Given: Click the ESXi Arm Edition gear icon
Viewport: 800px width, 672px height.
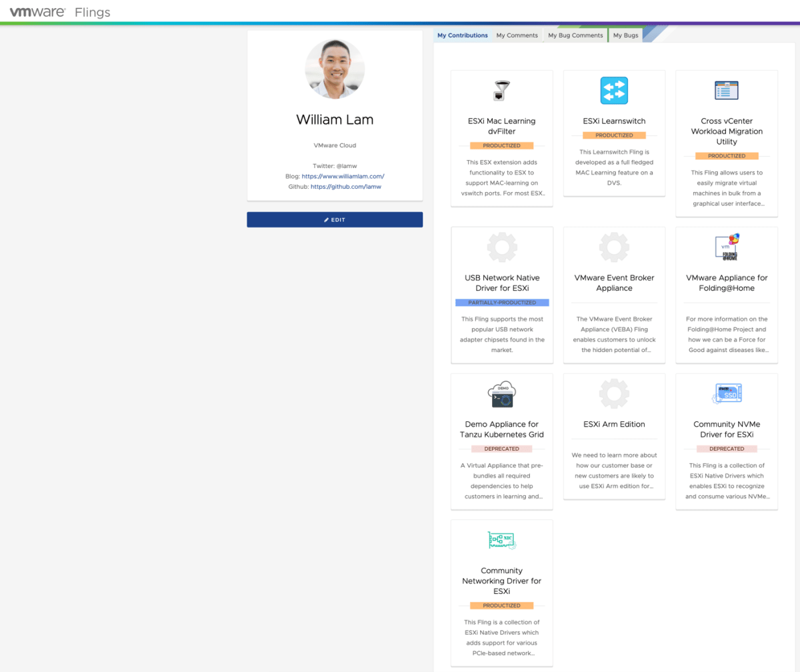Looking at the screenshot, I should click(614, 393).
